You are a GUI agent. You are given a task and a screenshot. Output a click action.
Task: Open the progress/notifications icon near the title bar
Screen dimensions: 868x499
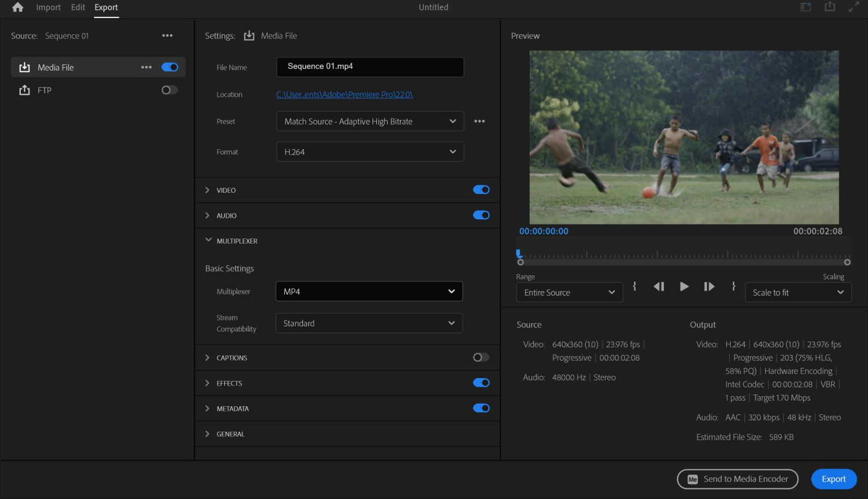(805, 7)
